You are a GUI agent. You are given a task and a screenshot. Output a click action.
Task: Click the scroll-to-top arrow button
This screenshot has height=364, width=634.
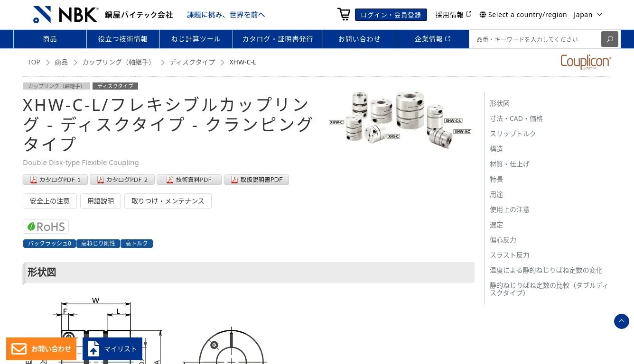(621, 321)
